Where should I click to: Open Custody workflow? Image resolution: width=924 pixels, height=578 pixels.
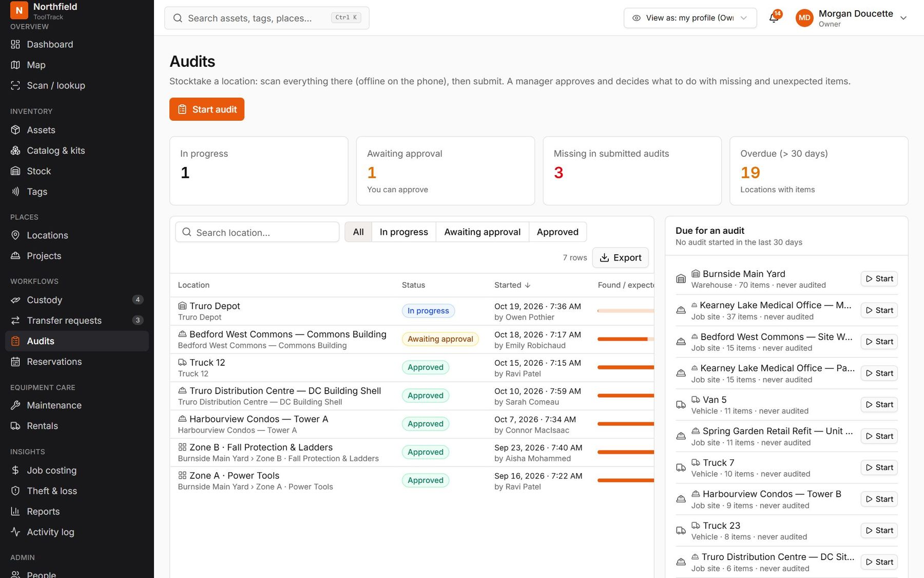point(77,300)
